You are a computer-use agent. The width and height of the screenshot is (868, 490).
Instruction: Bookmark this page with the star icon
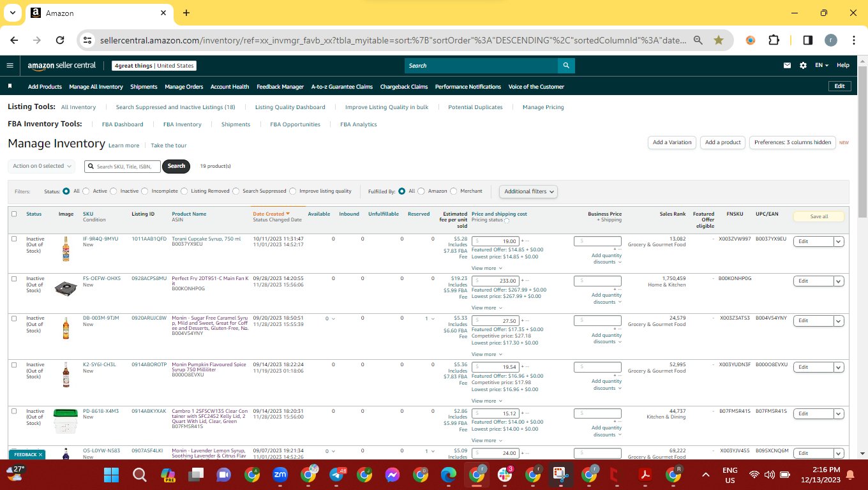click(719, 40)
